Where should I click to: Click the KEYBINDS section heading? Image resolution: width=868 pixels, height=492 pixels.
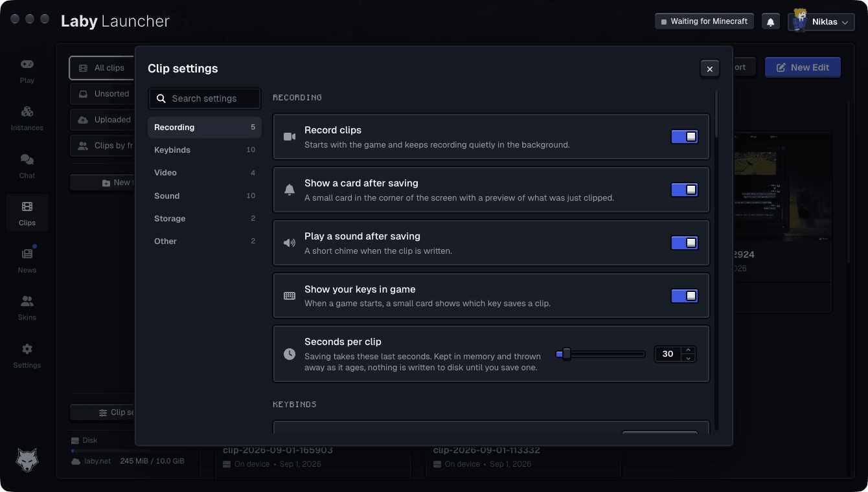tap(295, 405)
